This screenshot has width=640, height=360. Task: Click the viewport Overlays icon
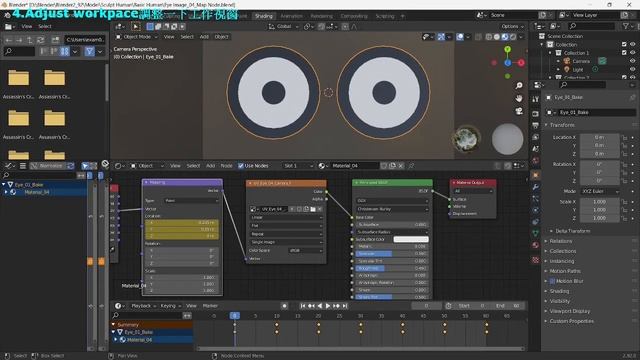[460, 37]
